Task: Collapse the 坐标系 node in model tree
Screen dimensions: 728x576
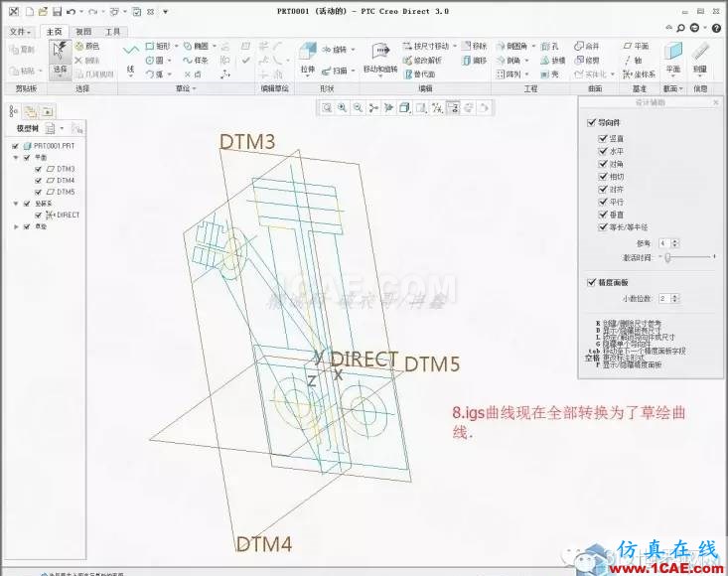Action: pyautogui.click(x=16, y=204)
